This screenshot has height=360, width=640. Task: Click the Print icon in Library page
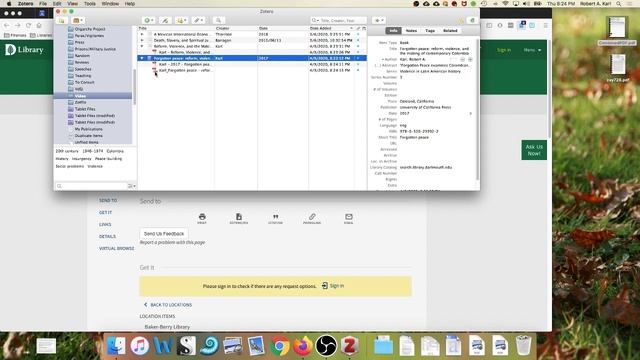click(x=202, y=218)
